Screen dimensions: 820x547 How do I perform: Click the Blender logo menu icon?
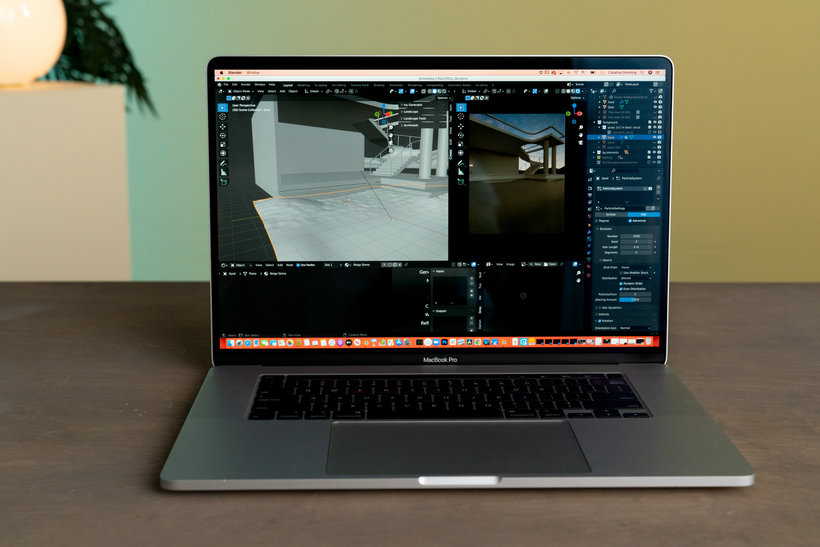pos(221,84)
